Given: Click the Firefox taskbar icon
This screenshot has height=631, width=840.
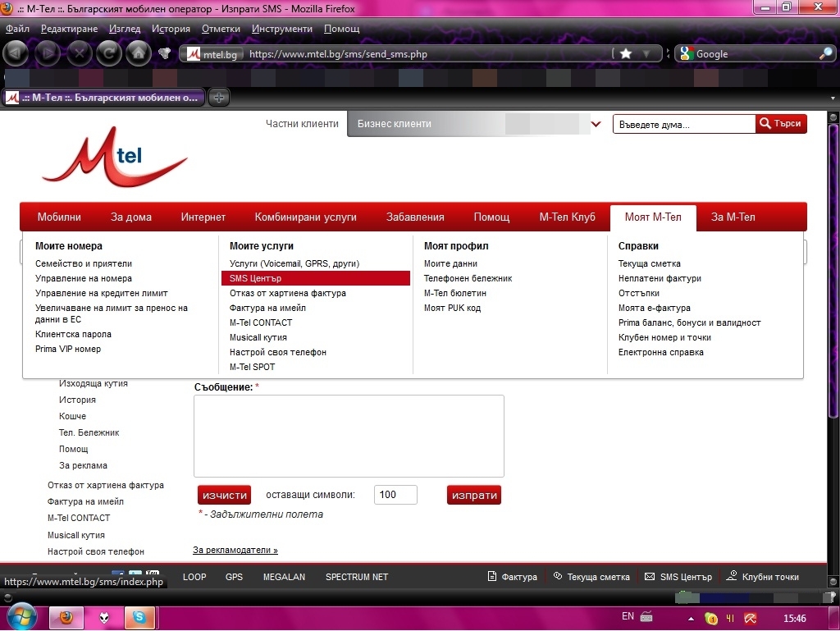Looking at the screenshot, I should 66,618.
